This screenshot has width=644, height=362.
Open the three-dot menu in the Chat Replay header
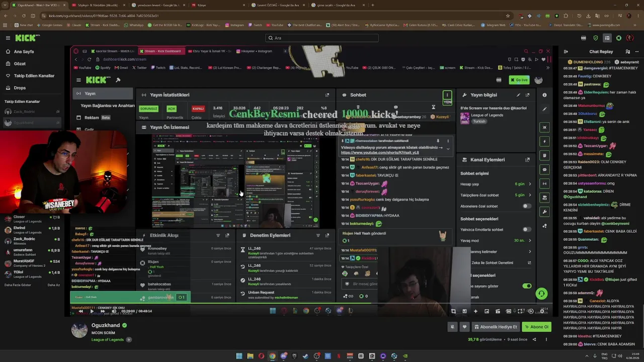tap(636, 52)
